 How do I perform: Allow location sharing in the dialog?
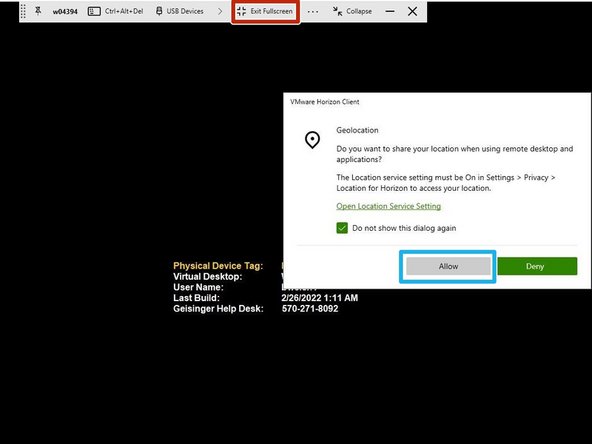(x=448, y=266)
